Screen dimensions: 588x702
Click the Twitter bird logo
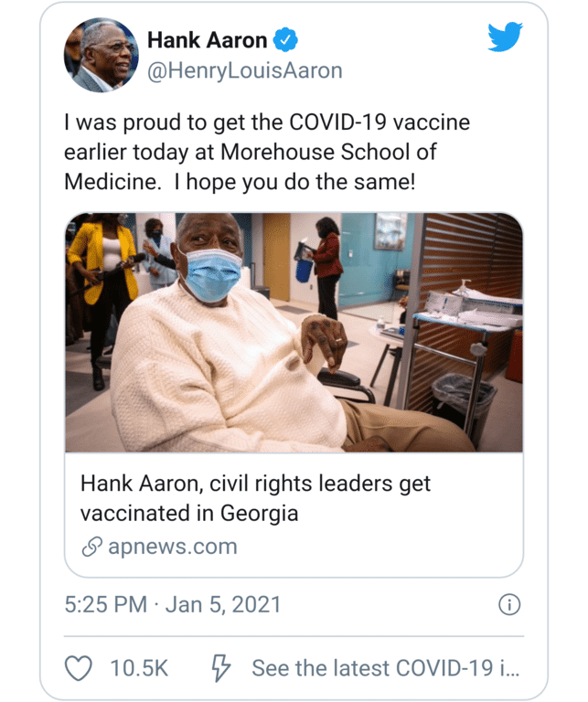pyautogui.click(x=505, y=37)
